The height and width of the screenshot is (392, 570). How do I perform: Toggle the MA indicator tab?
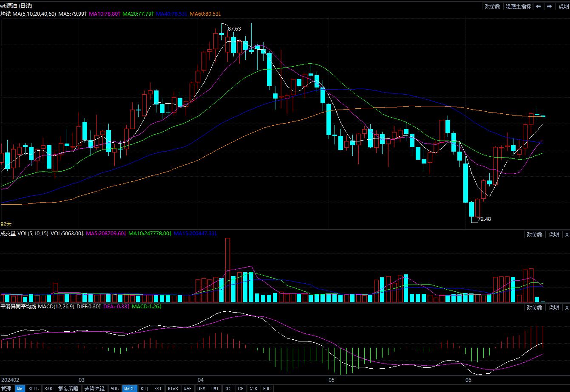click(x=20, y=389)
